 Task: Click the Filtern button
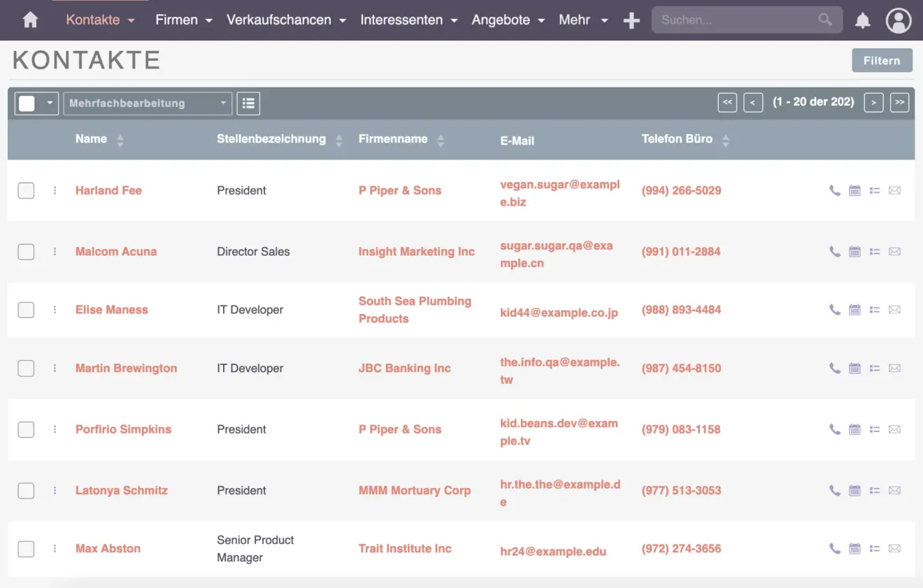(x=882, y=61)
